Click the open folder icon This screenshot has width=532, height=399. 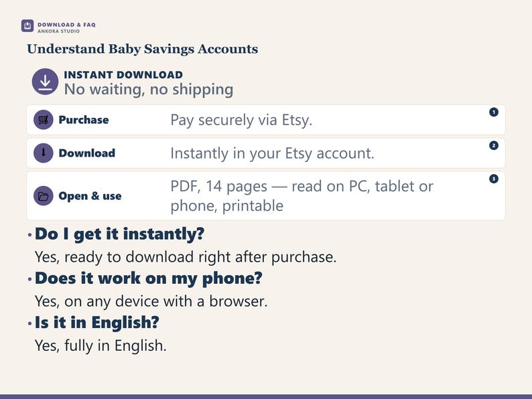click(44, 196)
